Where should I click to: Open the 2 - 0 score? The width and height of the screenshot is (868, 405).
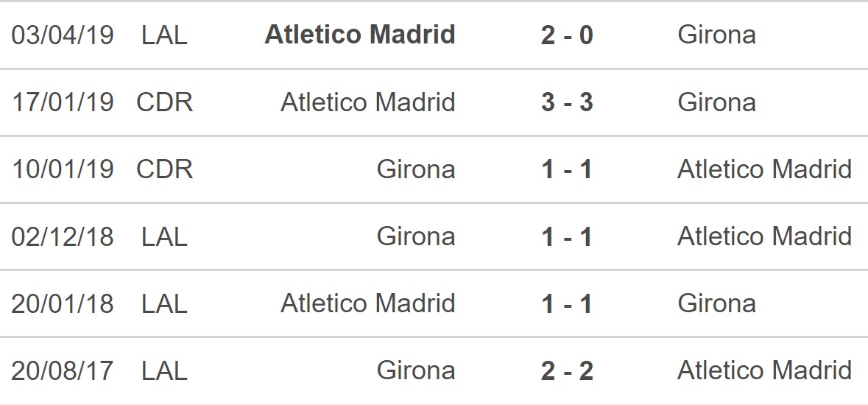(x=567, y=35)
